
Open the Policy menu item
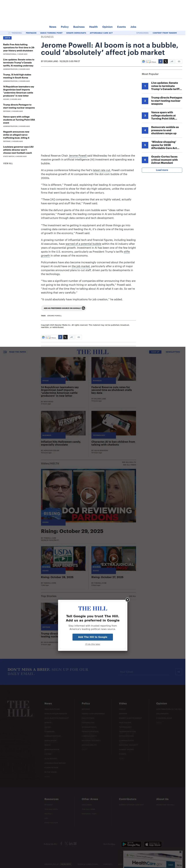(x=65, y=27)
